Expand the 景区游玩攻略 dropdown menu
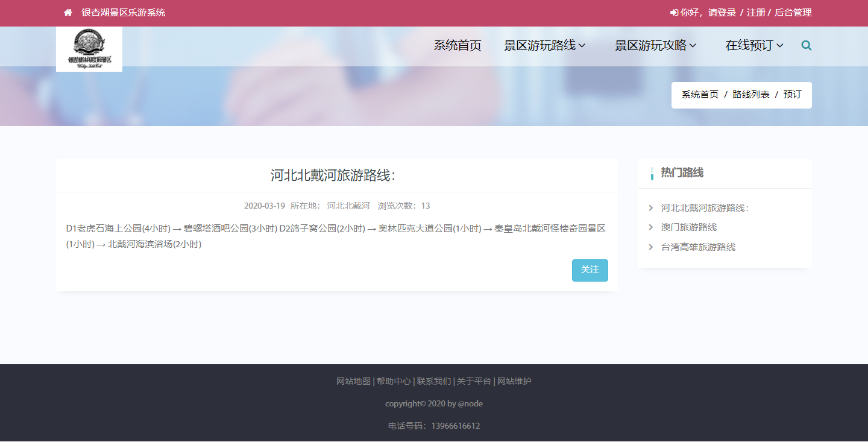 pyautogui.click(x=655, y=45)
